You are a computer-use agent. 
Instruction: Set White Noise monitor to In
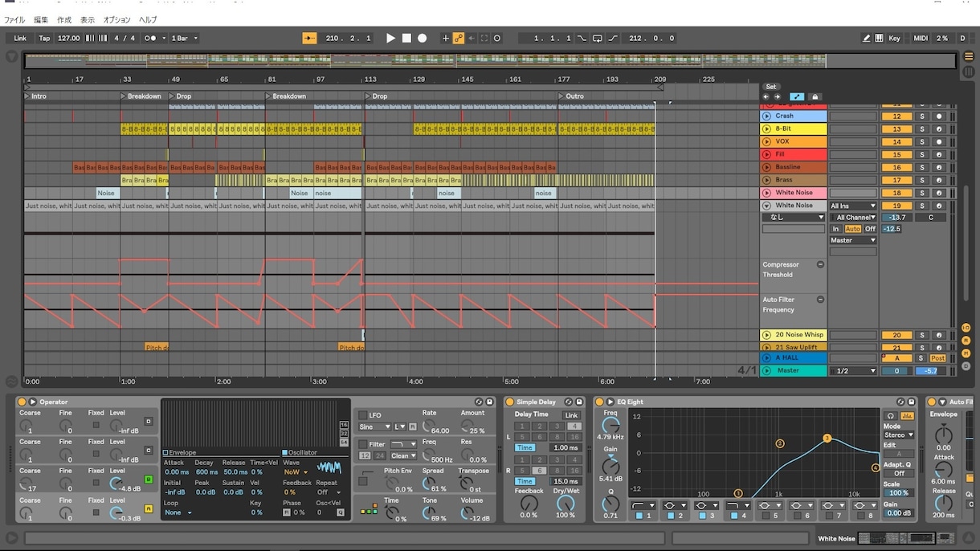(835, 229)
